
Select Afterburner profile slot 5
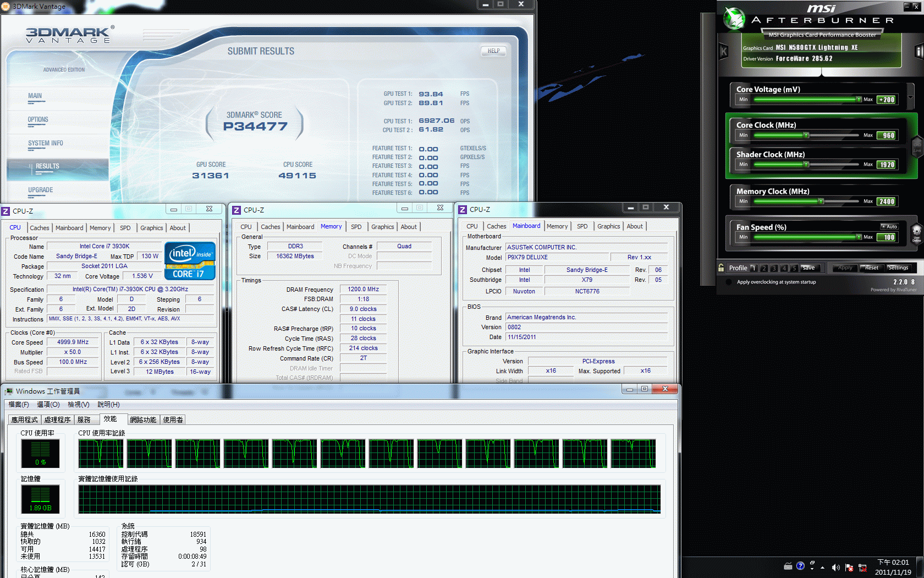click(794, 268)
